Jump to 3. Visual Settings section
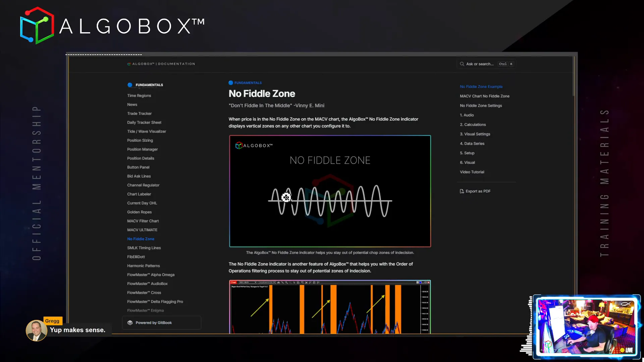Image resolution: width=644 pixels, height=362 pixels. click(x=475, y=134)
